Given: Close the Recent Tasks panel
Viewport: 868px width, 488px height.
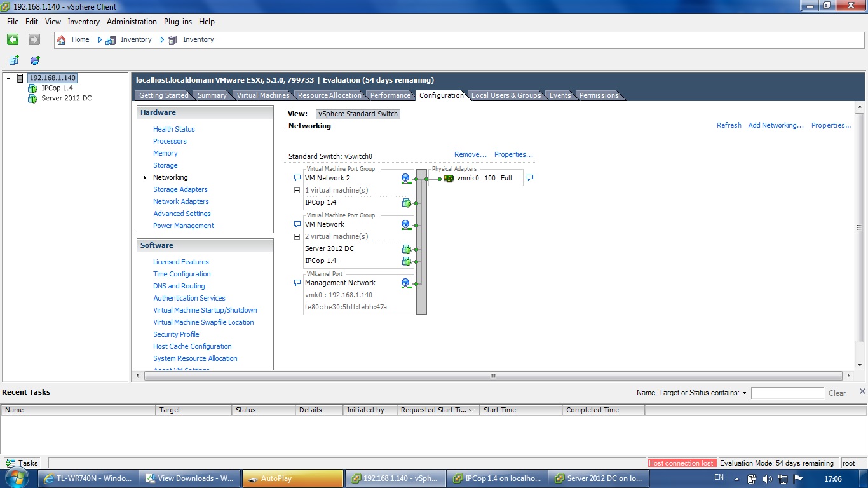Looking at the screenshot, I should [862, 391].
